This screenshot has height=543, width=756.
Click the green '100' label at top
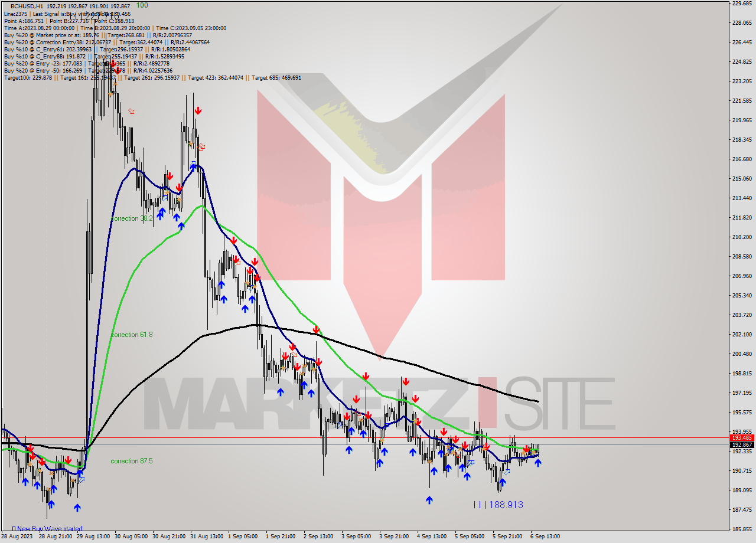[x=142, y=5]
